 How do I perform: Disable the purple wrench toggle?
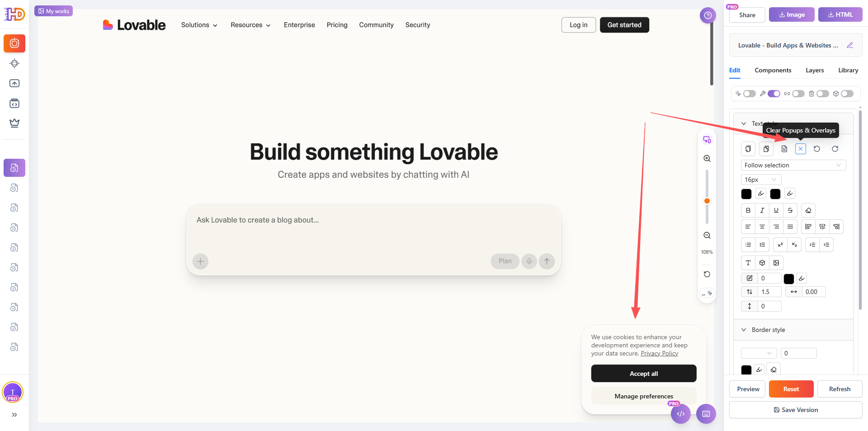point(774,94)
